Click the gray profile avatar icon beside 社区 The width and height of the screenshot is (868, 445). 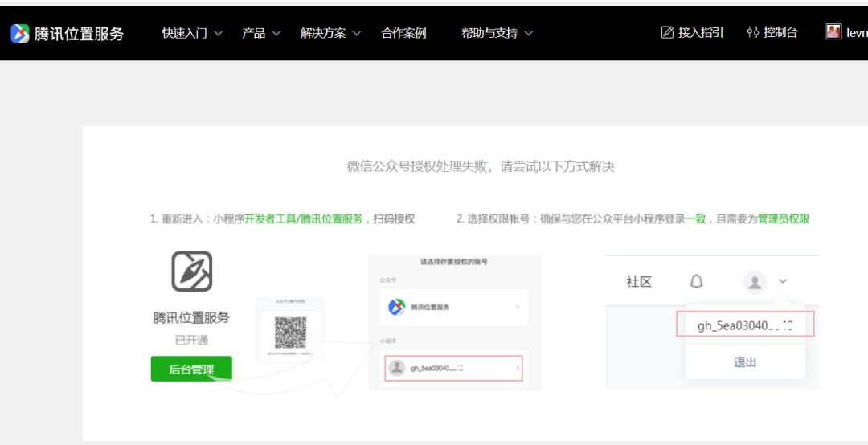755,282
